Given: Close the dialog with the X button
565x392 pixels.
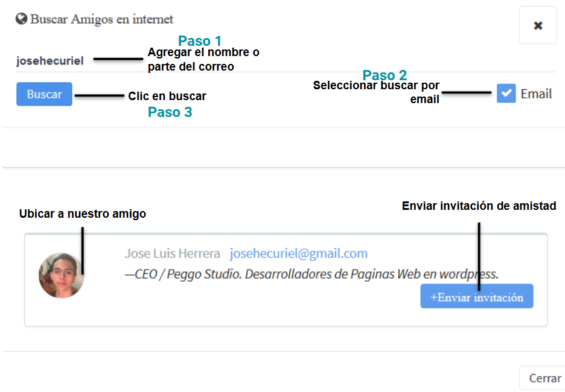Looking at the screenshot, I should tap(538, 25).
